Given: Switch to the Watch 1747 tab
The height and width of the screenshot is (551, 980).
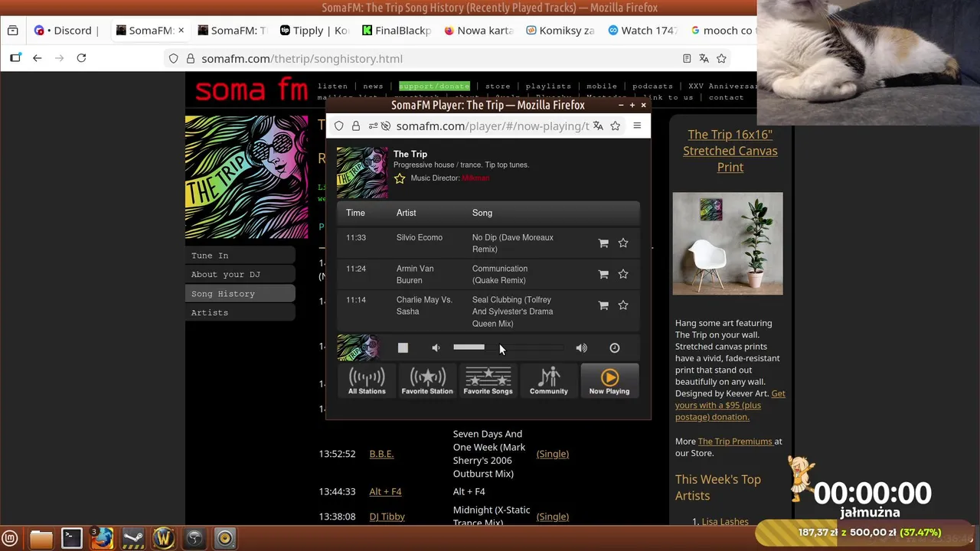Looking at the screenshot, I should pyautogui.click(x=642, y=31).
